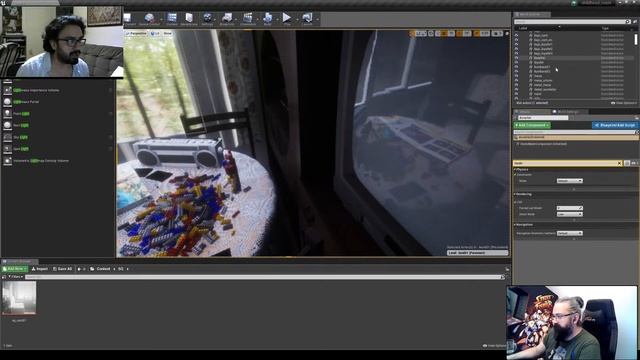Open the Detail Mode dropdown
640x360 pixels.
(570, 214)
